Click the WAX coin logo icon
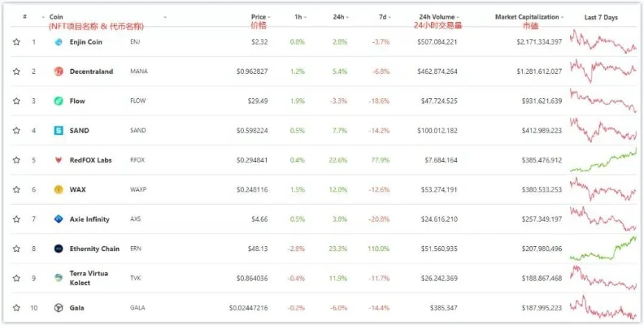Screen dimensions: 644x325 pyautogui.click(x=59, y=189)
